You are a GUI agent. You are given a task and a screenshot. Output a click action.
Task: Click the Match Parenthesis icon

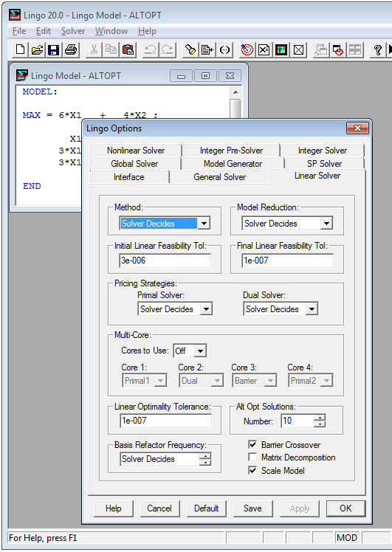224,49
